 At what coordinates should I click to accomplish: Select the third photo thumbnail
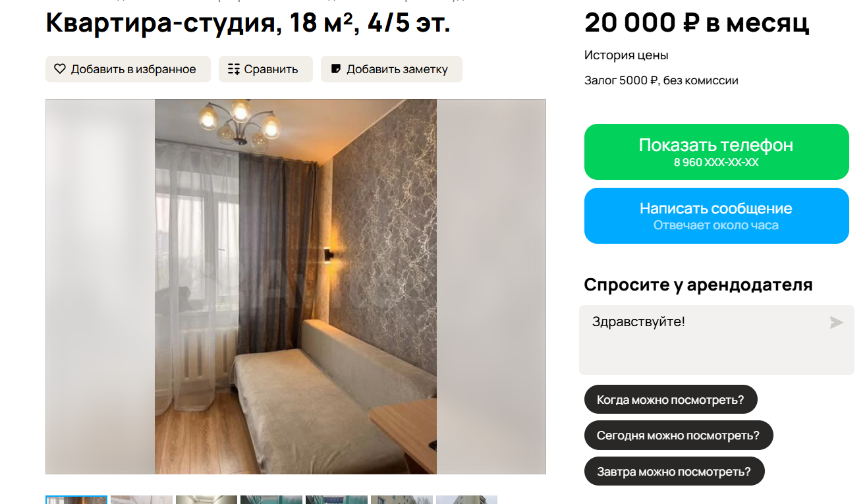206,500
